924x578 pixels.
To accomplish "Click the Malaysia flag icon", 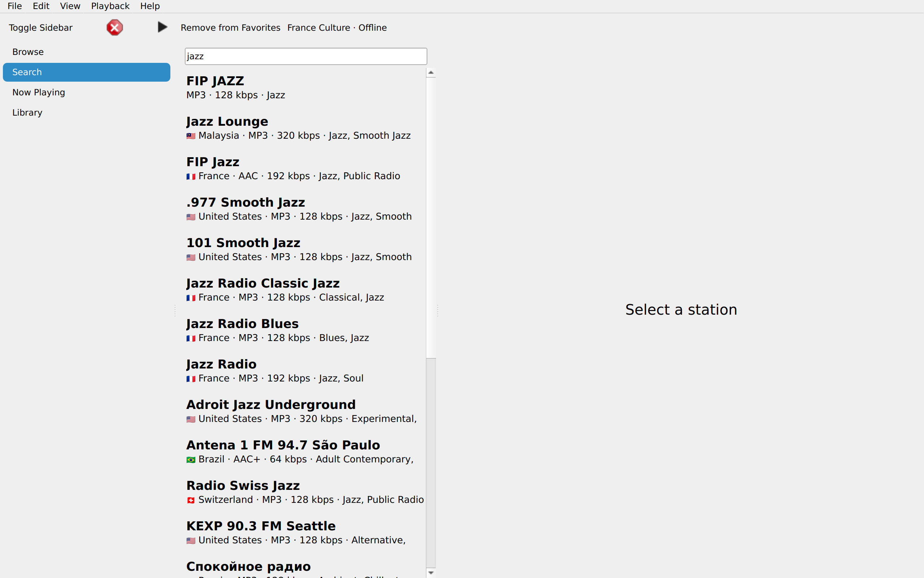I will coord(191,136).
